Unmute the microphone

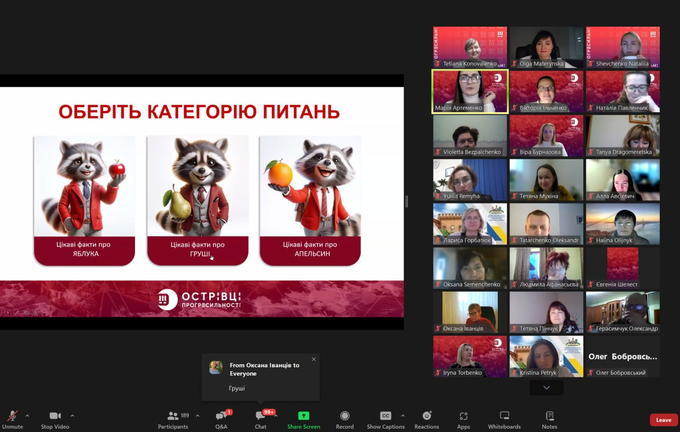(12, 417)
